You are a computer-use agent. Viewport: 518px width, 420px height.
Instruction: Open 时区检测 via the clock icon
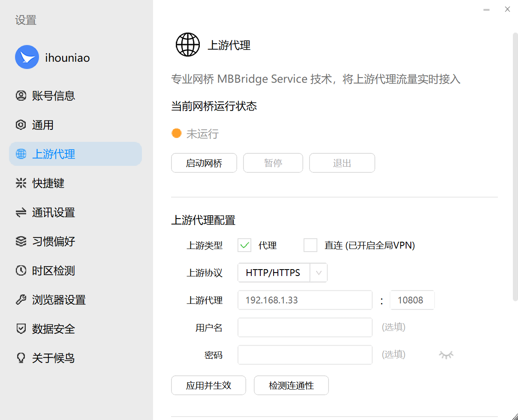[x=21, y=270]
